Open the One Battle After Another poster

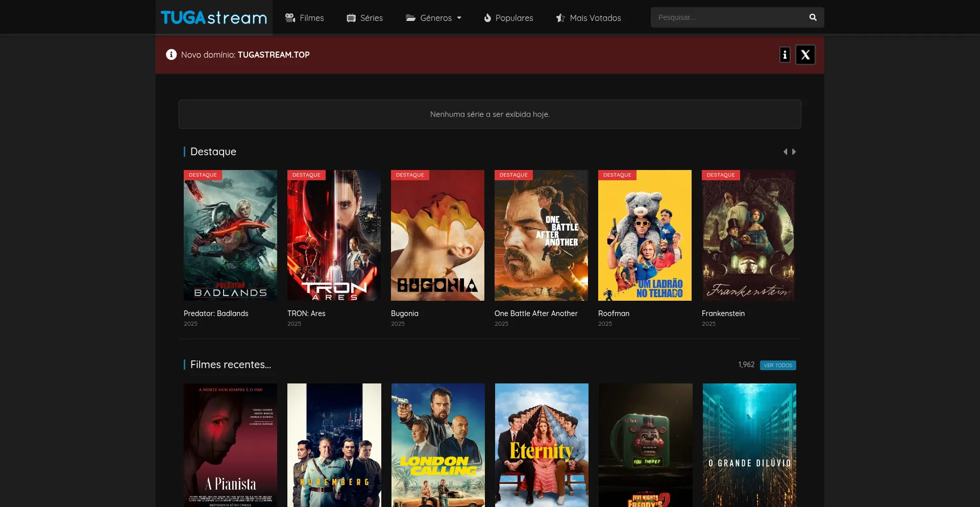541,235
